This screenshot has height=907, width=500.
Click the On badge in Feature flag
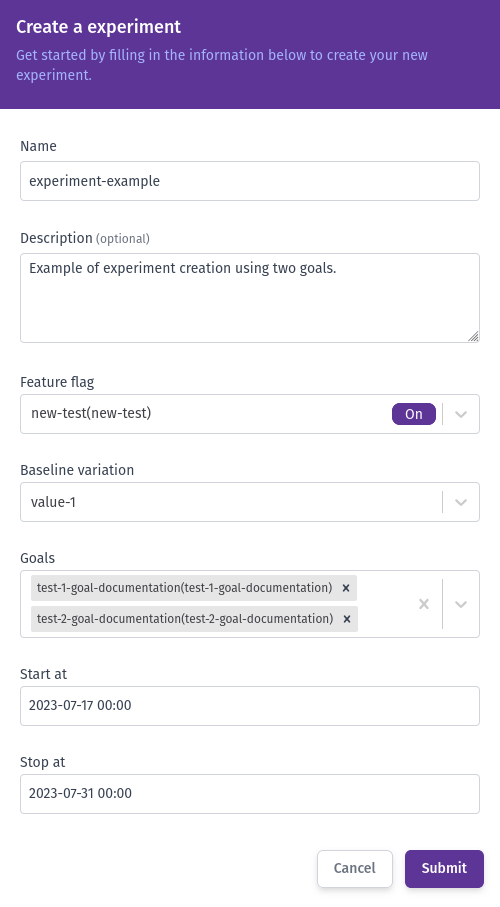[414, 414]
